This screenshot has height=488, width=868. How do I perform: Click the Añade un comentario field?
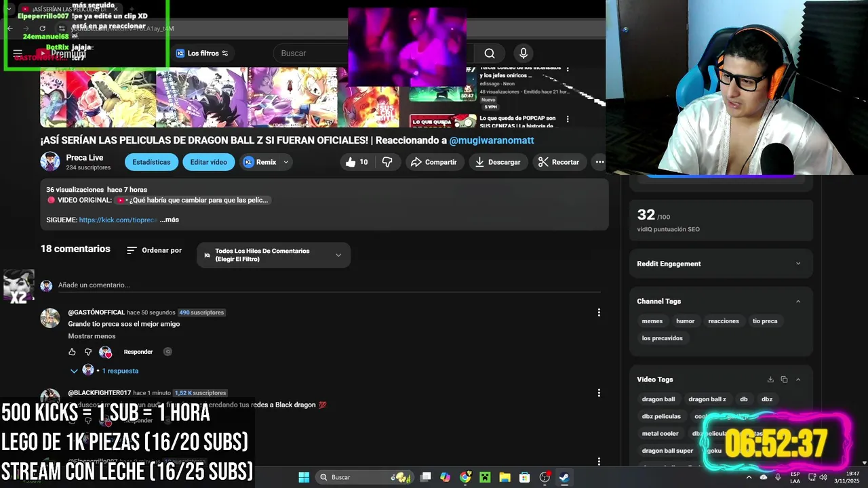coord(329,285)
